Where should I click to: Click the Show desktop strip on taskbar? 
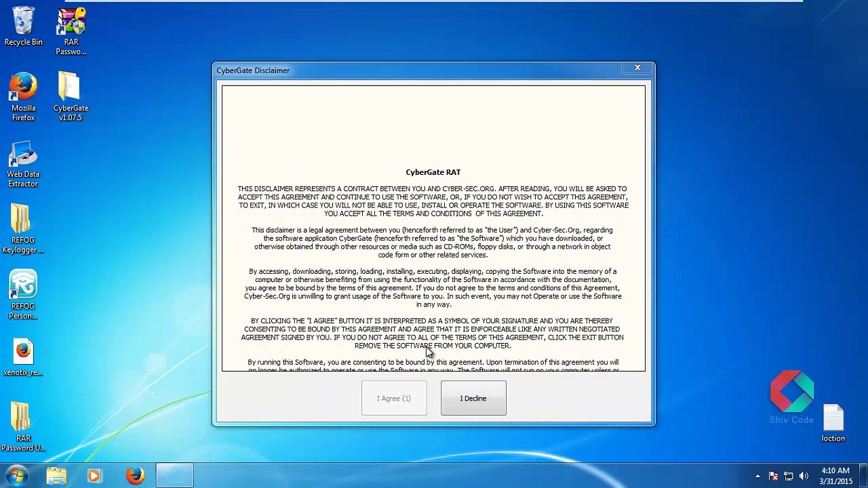tap(863, 476)
